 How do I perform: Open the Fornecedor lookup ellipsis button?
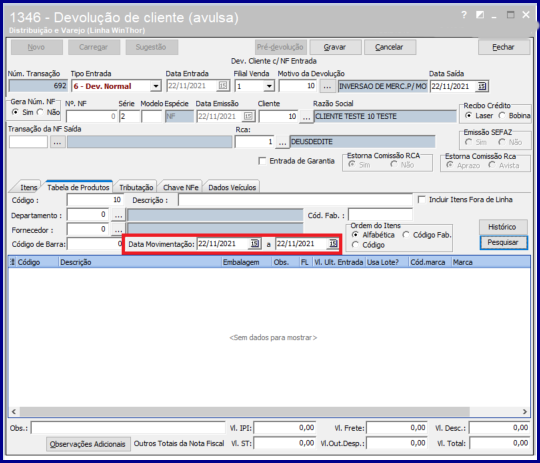click(118, 230)
